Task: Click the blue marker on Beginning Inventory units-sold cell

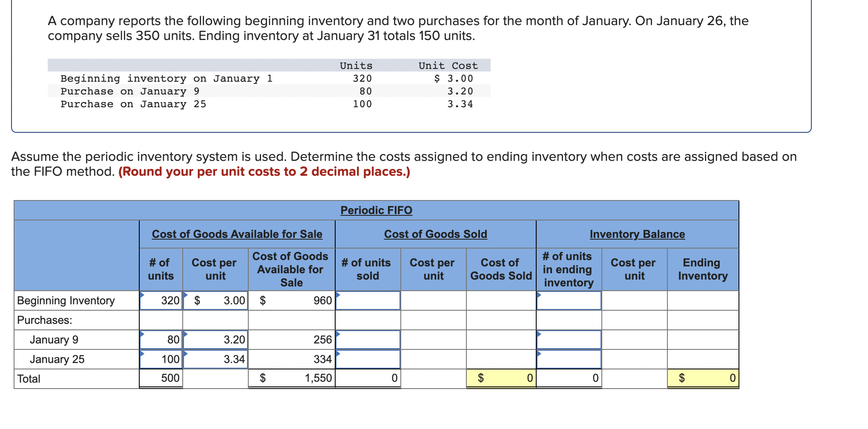Action: (x=337, y=295)
